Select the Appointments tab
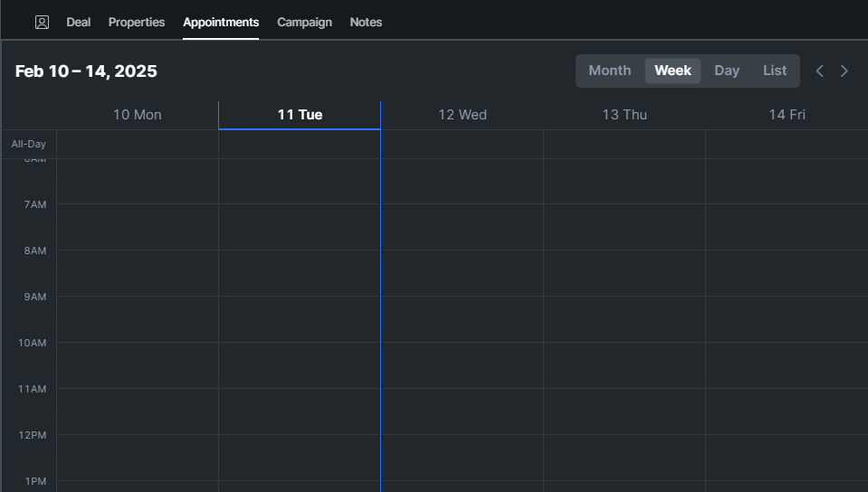 click(221, 22)
